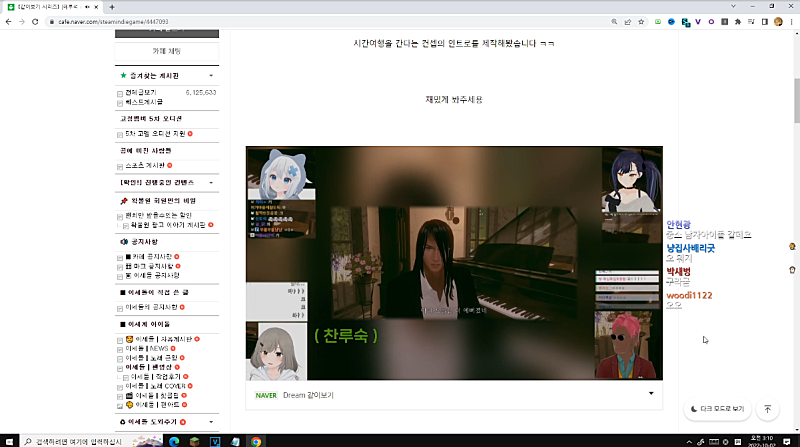Open the zoom magnifier icon in address bar
The image size is (800, 447).
(x=614, y=21)
